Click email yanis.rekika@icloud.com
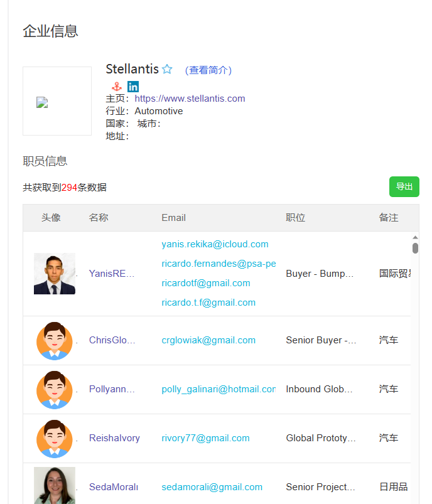Screen dimensions: 432x504 (x=215, y=244)
